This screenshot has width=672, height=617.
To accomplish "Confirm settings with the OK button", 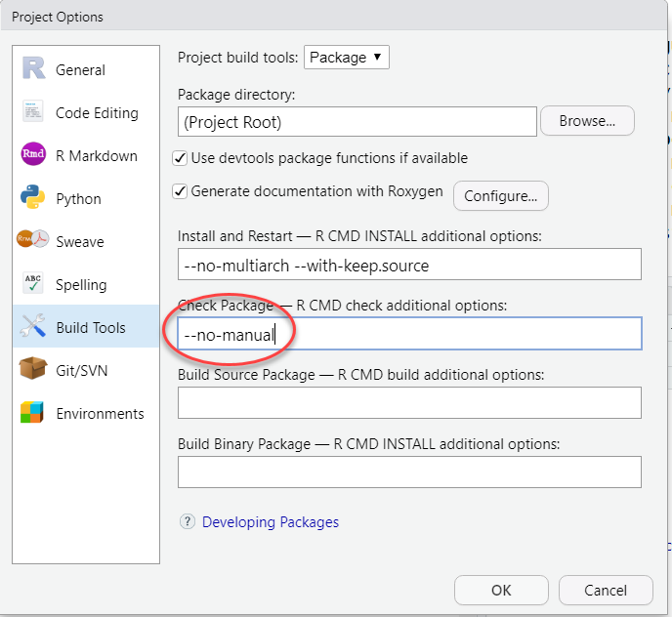I will [501, 590].
